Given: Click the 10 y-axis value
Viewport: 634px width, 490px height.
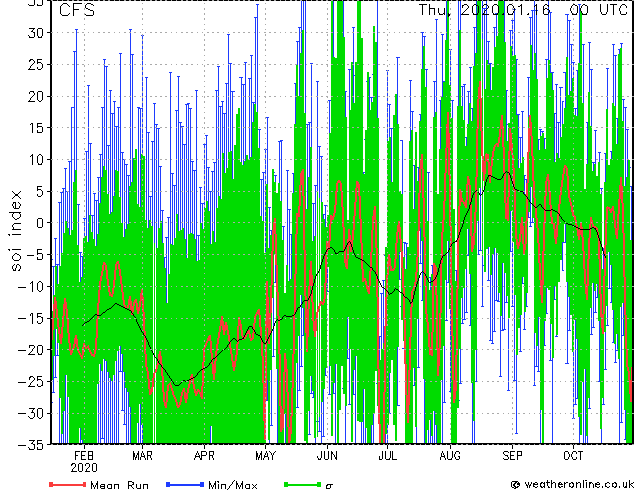Looking at the screenshot, I should [36, 160].
